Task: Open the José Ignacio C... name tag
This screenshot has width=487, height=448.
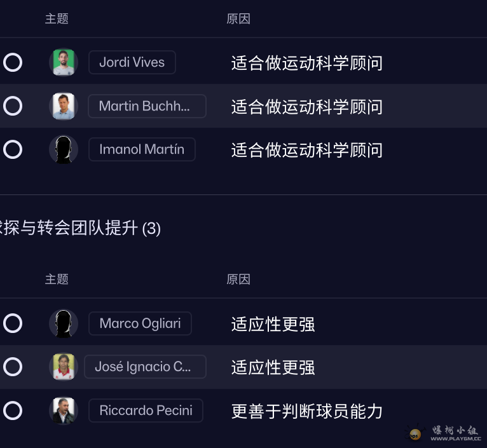Action: coord(145,367)
